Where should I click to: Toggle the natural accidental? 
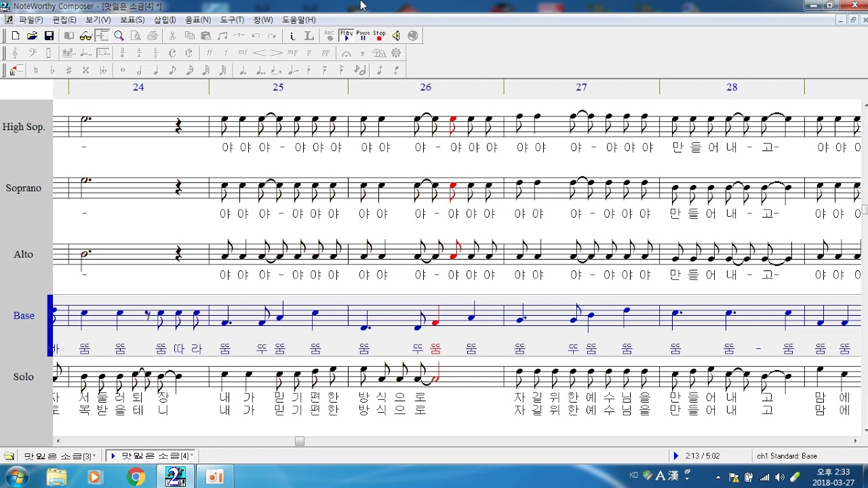[36, 70]
